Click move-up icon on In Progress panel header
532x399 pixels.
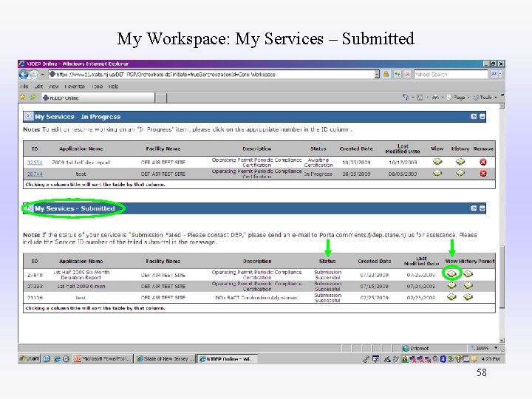pos(474,117)
